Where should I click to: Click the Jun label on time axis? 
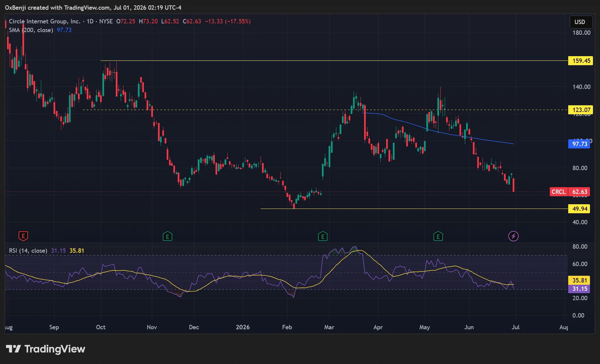point(469,327)
